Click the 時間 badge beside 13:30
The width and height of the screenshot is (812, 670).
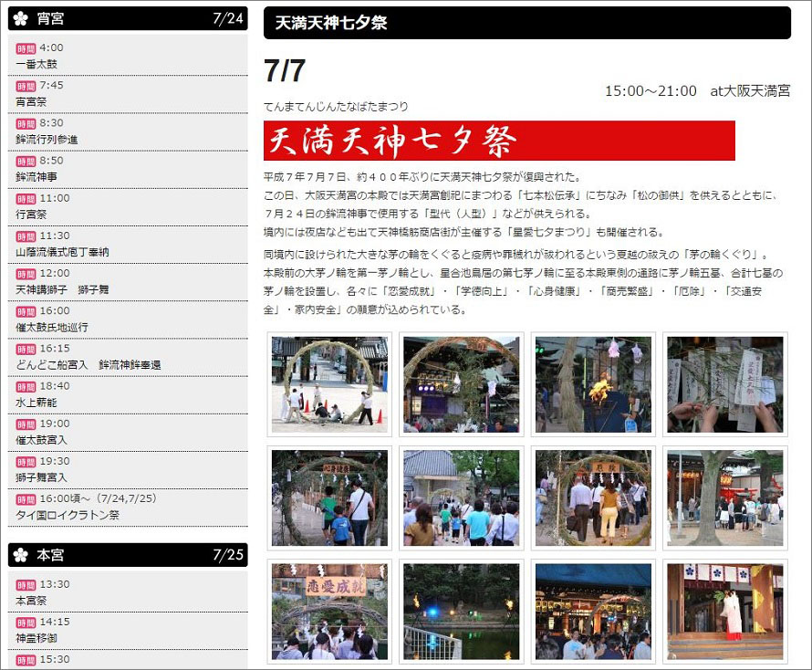(26, 585)
